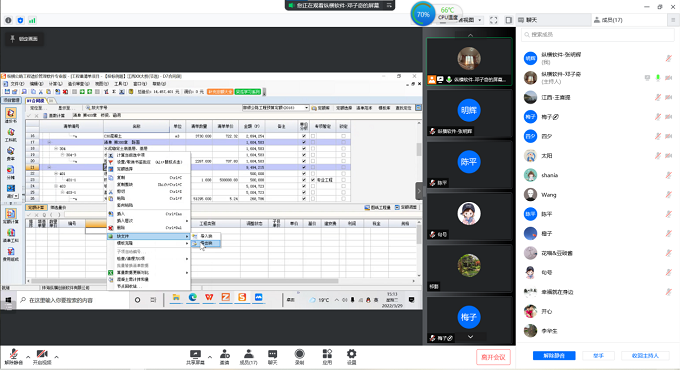Open the 工具(T) menu

coord(121,84)
